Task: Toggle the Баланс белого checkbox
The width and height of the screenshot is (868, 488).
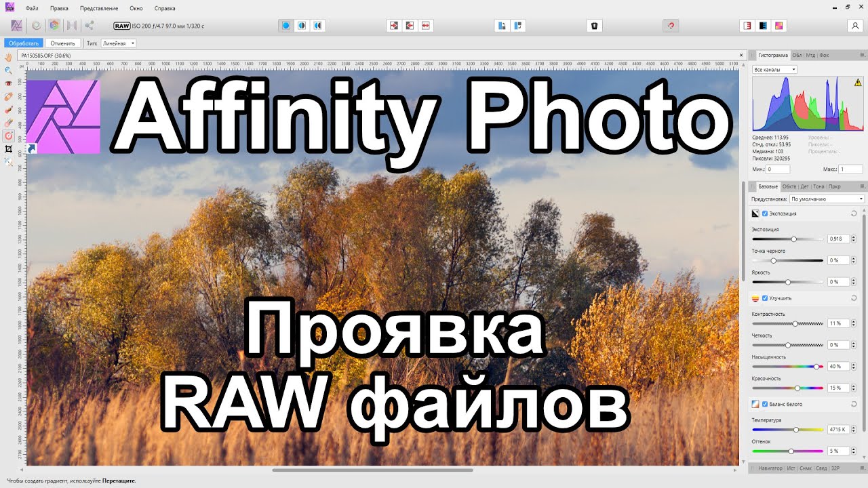Action: click(x=765, y=404)
